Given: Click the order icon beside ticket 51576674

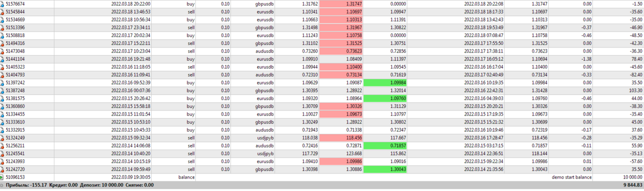Looking at the screenshot, I should [2, 3].
